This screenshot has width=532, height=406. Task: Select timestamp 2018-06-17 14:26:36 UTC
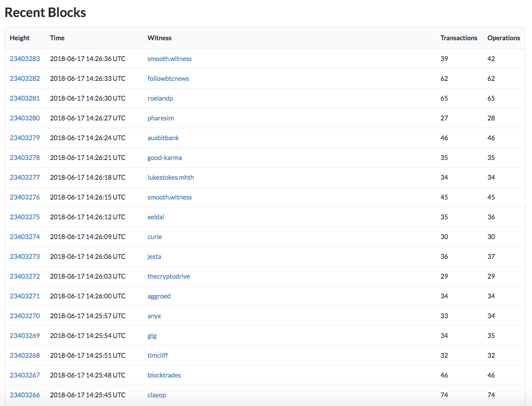pyautogui.click(x=88, y=59)
